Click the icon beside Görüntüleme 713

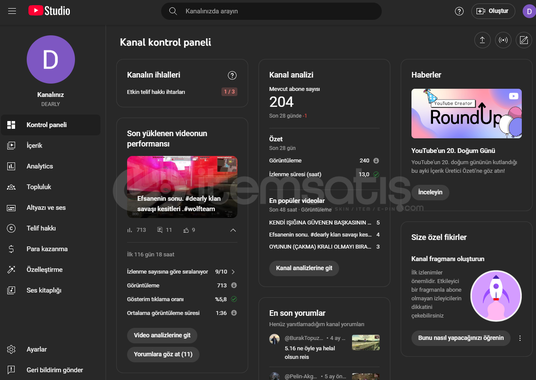point(234,285)
